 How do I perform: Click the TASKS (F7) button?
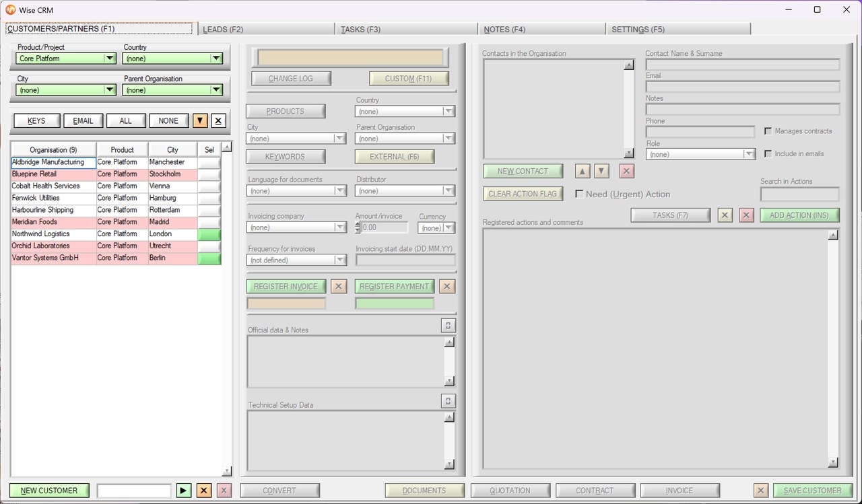(x=671, y=215)
